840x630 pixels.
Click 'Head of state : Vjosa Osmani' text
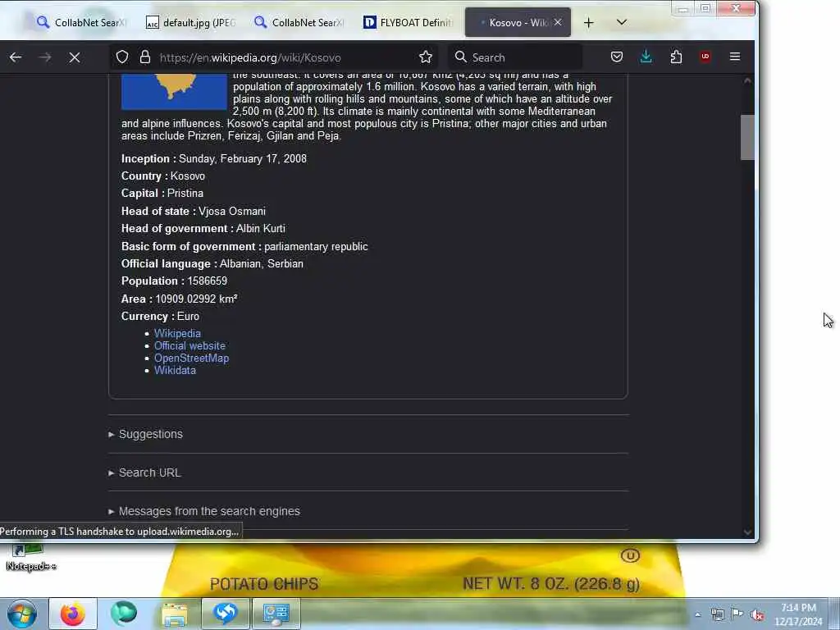pyautogui.click(x=194, y=211)
